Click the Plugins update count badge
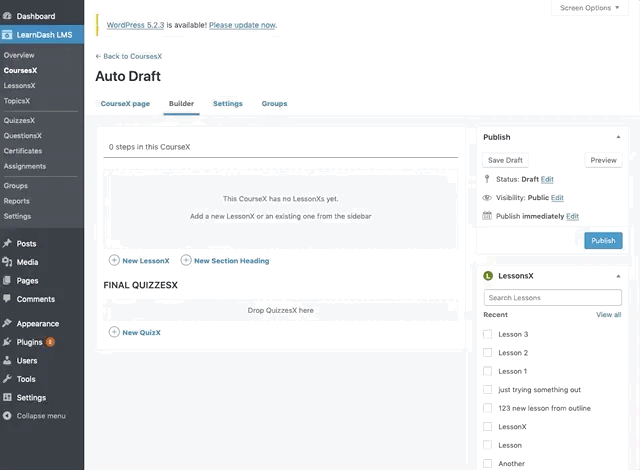Image resolution: width=640 pixels, height=470 pixels. pos(50,342)
